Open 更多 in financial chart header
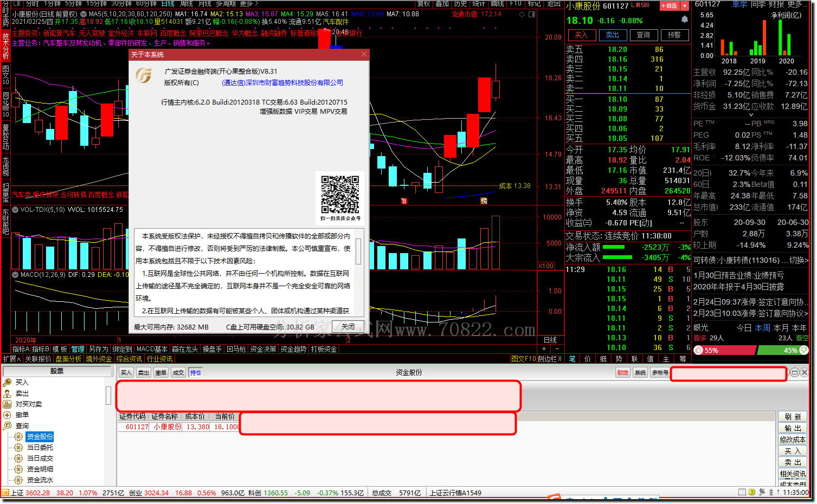The height and width of the screenshot is (504, 817). [796, 4]
